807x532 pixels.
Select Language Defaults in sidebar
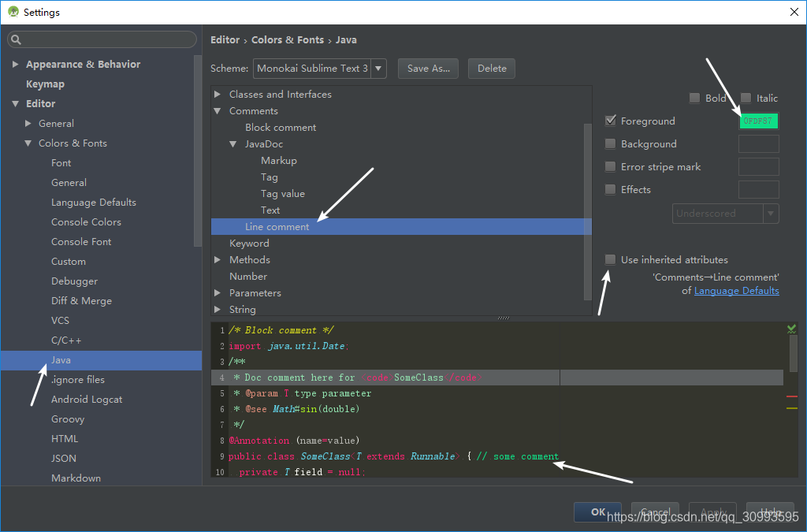[x=94, y=203]
